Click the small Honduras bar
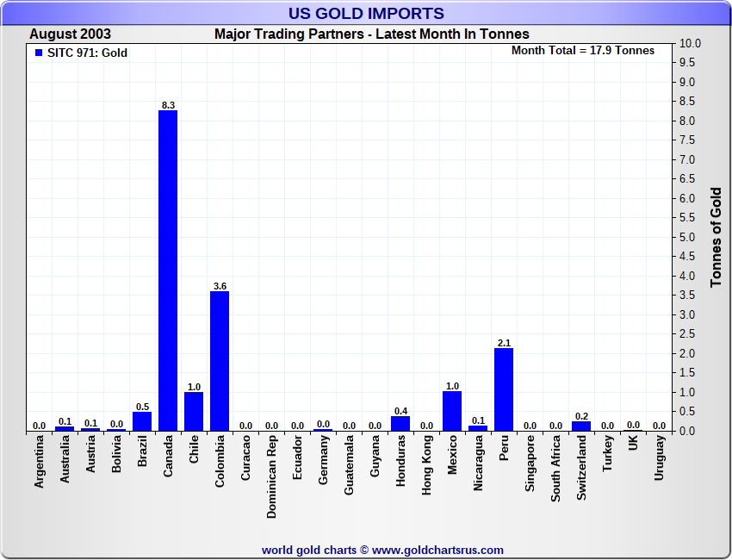The image size is (732, 560). point(400,423)
